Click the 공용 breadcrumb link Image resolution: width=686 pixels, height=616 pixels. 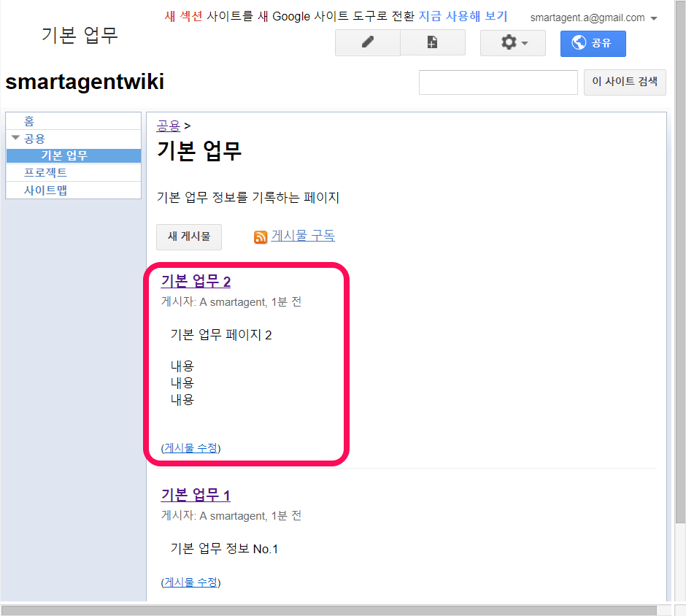[169, 126]
